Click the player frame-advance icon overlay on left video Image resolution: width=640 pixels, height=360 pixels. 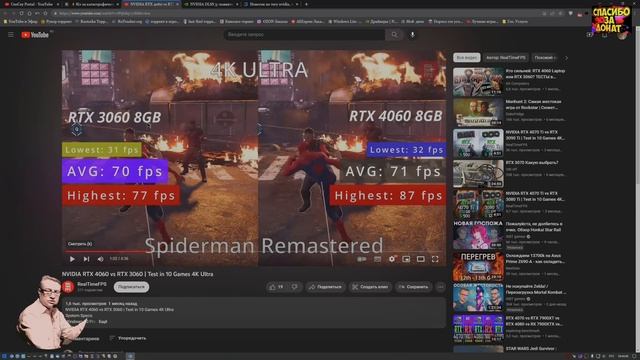click(x=77, y=130)
